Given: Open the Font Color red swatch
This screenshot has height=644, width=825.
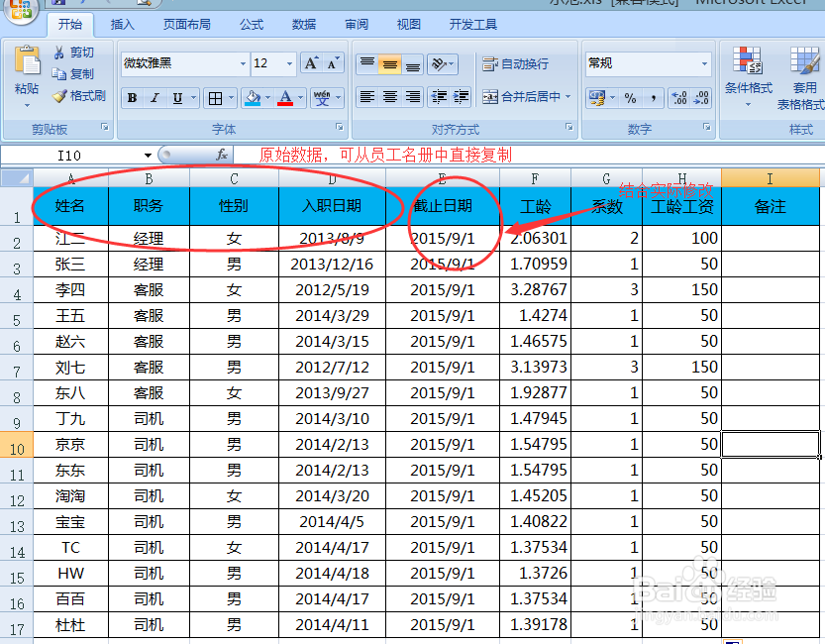Looking at the screenshot, I should (x=283, y=97).
